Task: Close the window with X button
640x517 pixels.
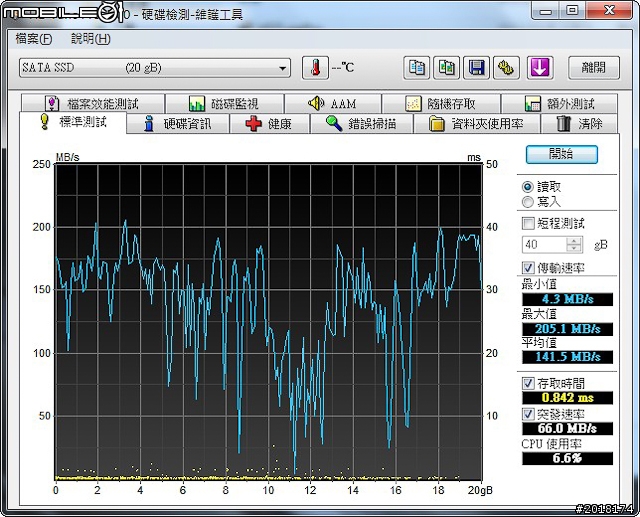Action: (609, 11)
